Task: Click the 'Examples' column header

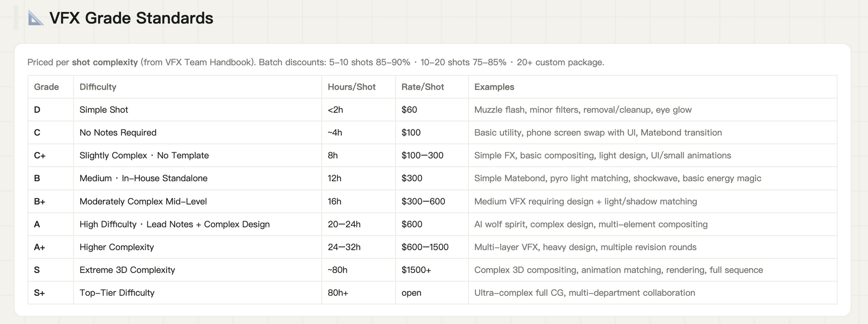Action: click(x=653, y=87)
